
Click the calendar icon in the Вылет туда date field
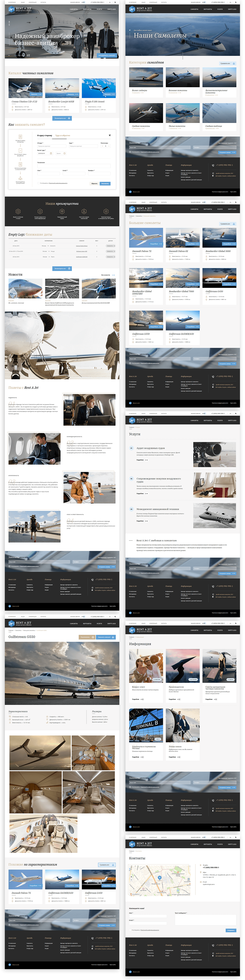coord(51,153)
